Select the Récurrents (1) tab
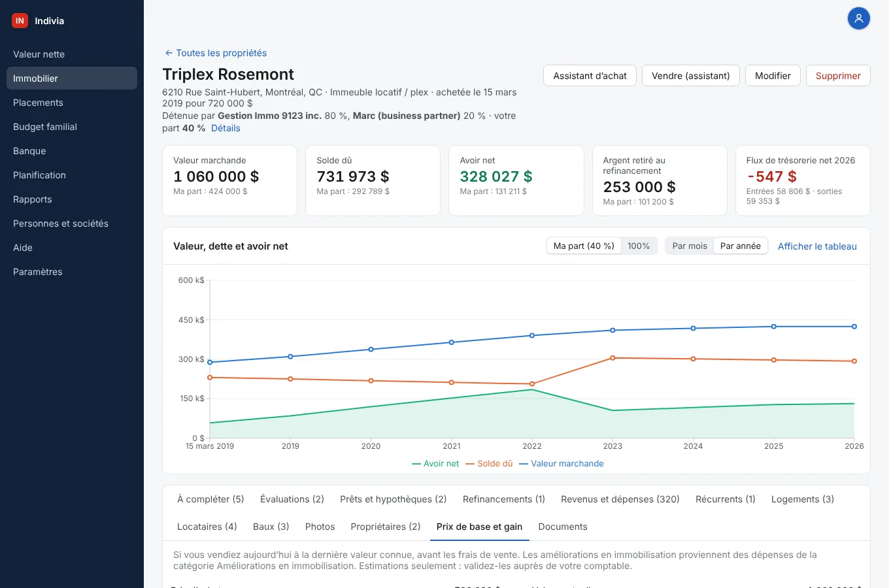This screenshot has width=889, height=588. coord(726,499)
